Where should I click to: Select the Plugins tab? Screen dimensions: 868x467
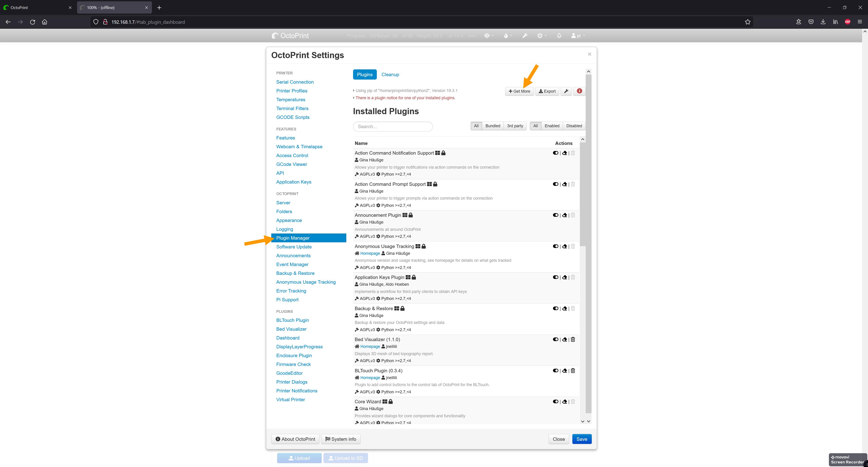365,74
